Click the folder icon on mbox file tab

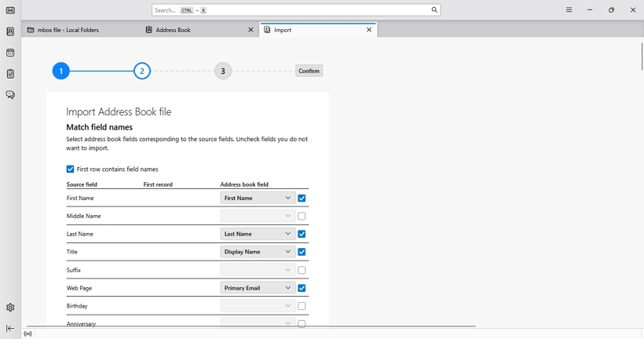pos(31,30)
